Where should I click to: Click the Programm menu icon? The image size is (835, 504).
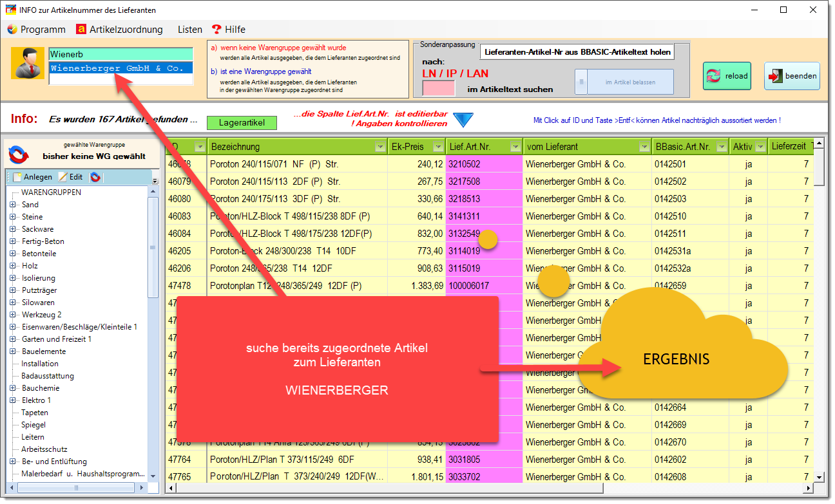(12, 29)
